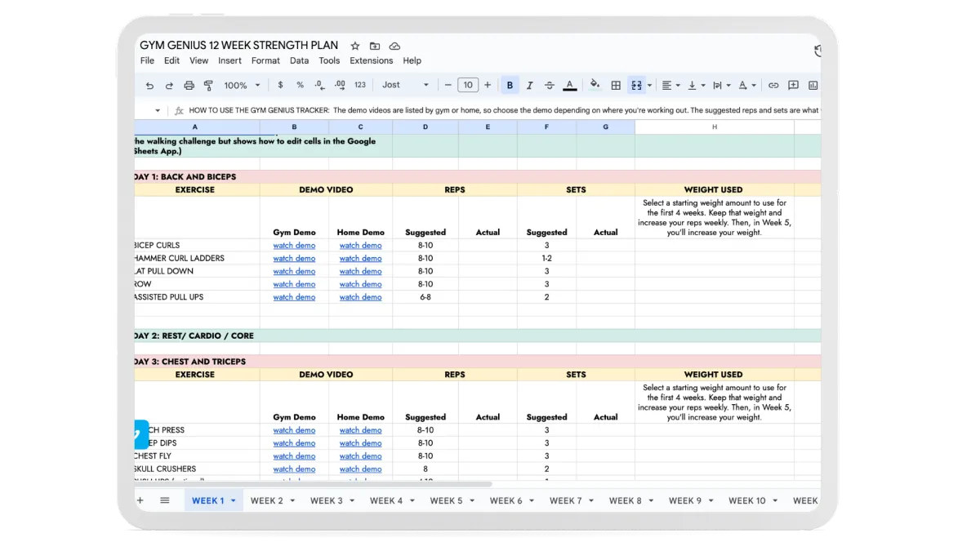Click the print icon
Screen dimensions: 980x551
(x=189, y=85)
